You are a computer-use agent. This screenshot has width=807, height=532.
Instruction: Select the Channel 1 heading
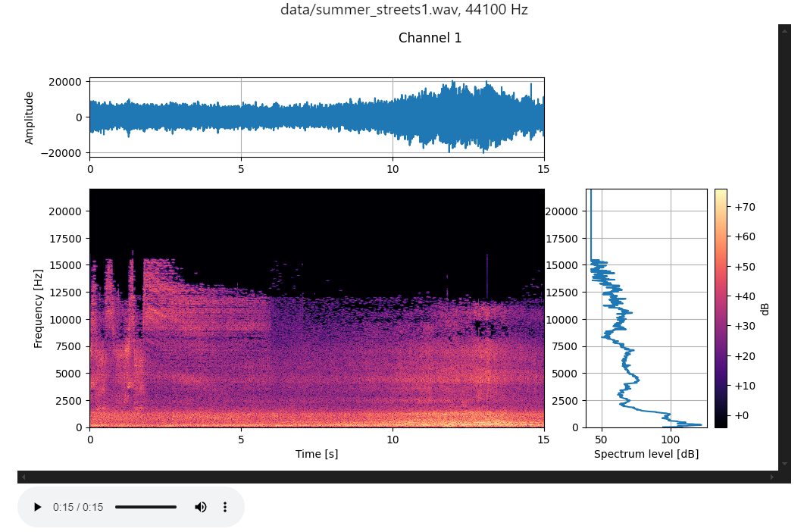tap(430, 37)
